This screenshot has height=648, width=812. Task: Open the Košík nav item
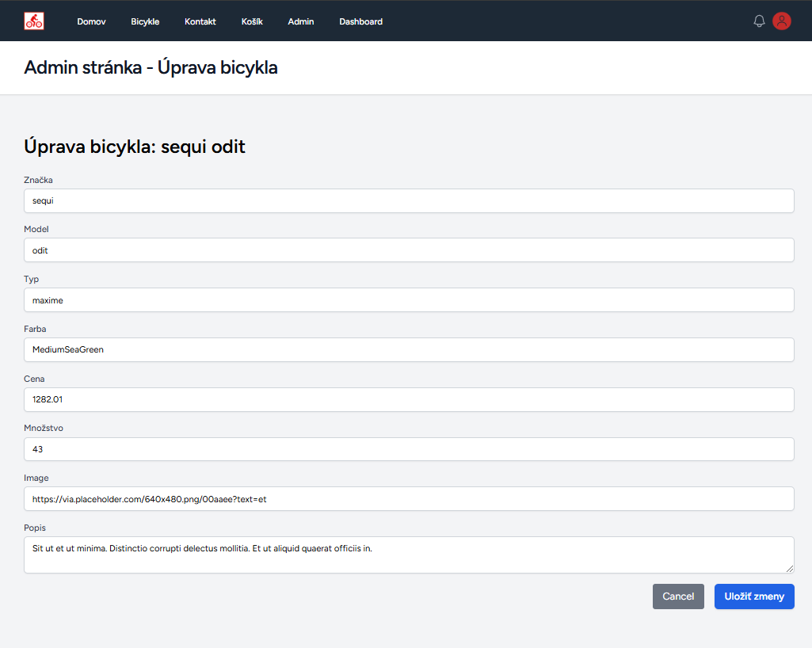click(x=252, y=21)
